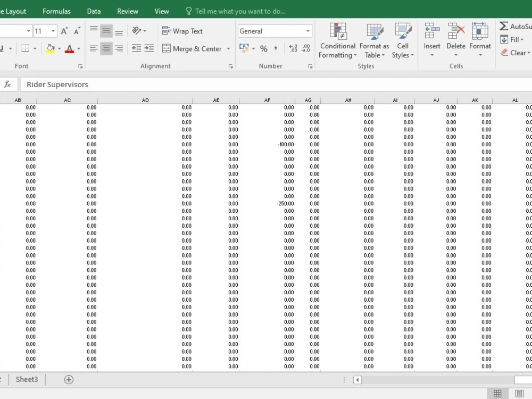Expand the Insert dropdown arrow

[x=432, y=55]
